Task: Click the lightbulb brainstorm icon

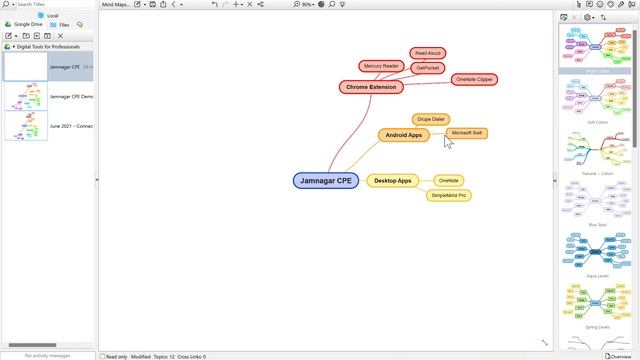Action: pos(342,4)
